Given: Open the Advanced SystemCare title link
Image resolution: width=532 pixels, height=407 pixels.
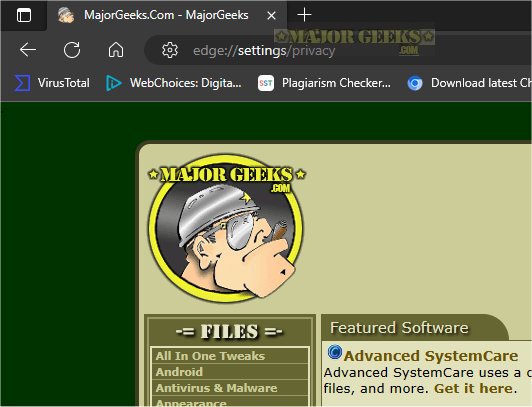Looking at the screenshot, I should 431,356.
